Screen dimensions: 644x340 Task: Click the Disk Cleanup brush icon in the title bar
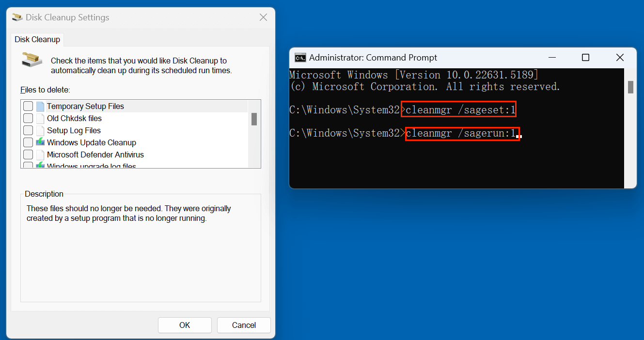(16, 17)
